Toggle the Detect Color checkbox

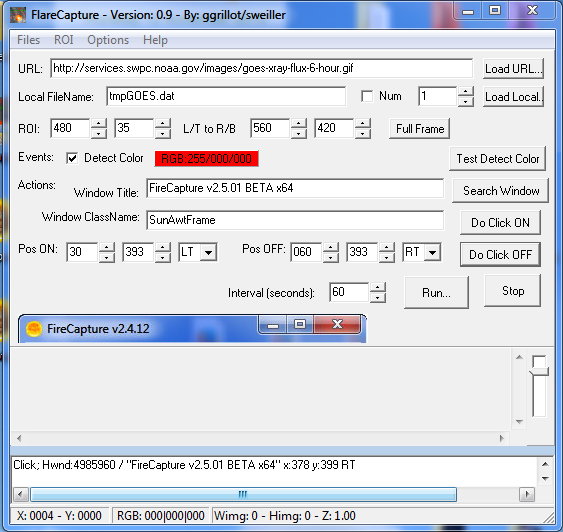(x=72, y=158)
